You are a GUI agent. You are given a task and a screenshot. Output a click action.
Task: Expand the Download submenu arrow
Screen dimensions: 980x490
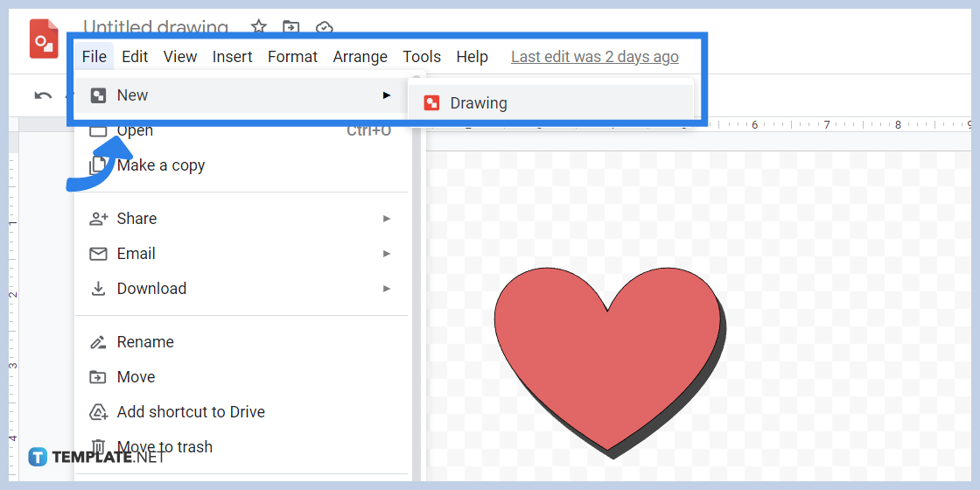point(387,289)
